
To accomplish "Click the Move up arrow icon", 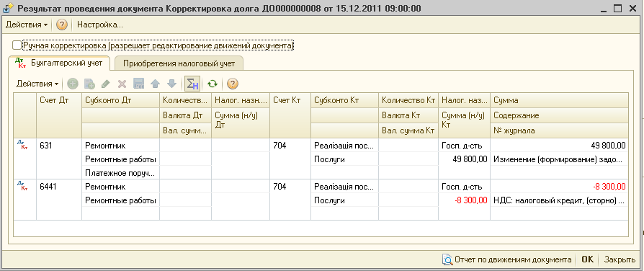I will [156, 84].
